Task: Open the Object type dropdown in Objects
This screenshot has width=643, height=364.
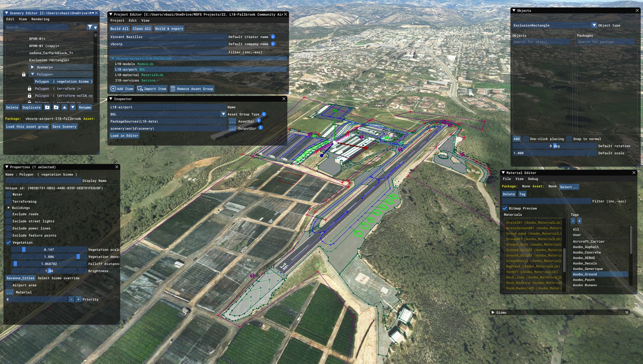Action: click(594, 25)
